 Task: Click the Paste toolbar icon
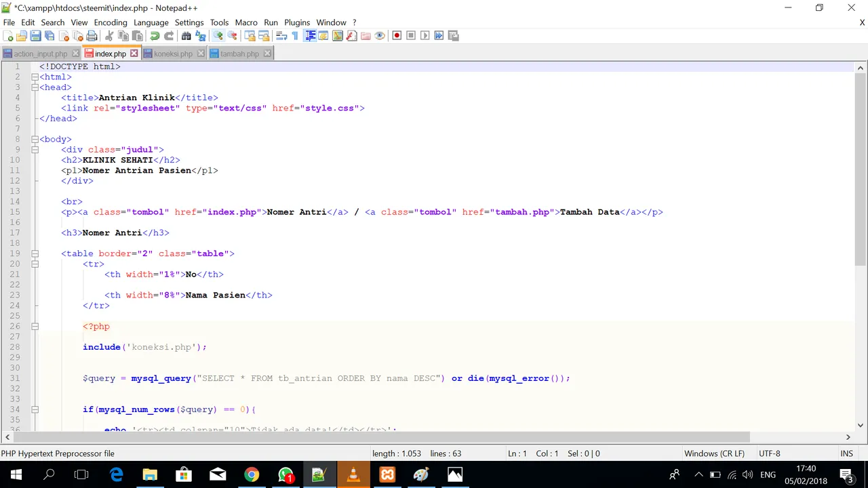tap(137, 36)
